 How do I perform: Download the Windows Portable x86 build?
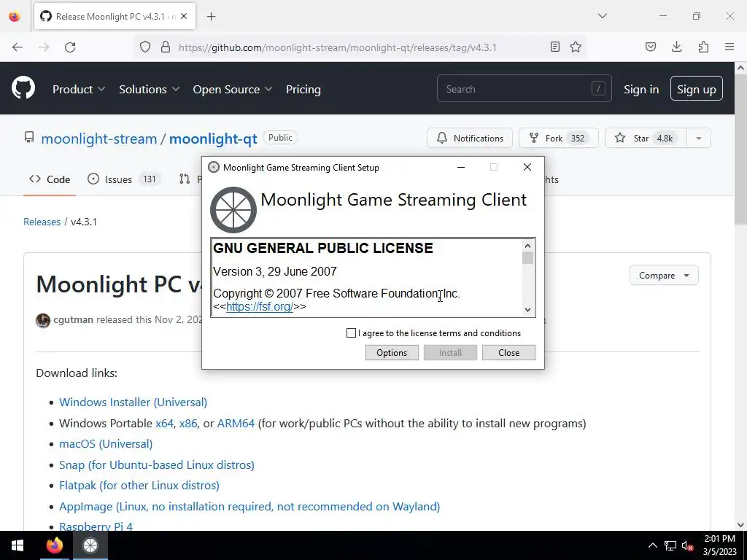(x=188, y=424)
